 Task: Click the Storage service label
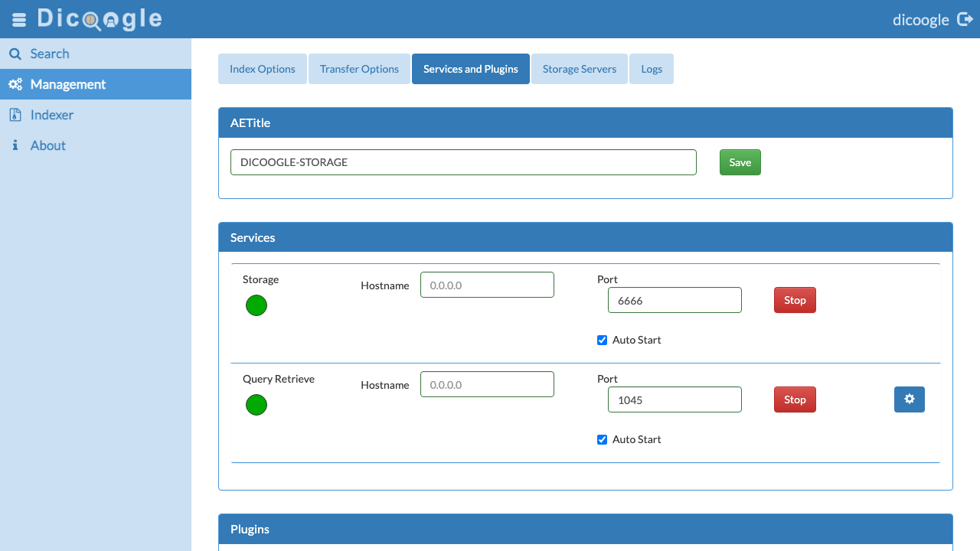260,279
